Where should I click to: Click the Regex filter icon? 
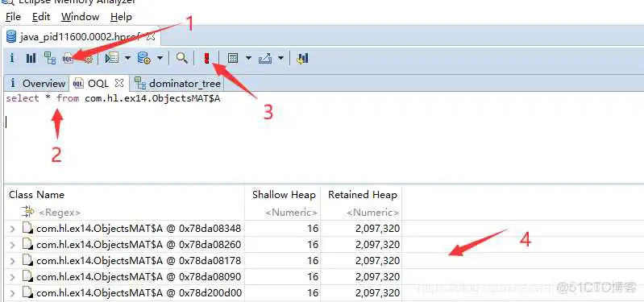pos(28,212)
